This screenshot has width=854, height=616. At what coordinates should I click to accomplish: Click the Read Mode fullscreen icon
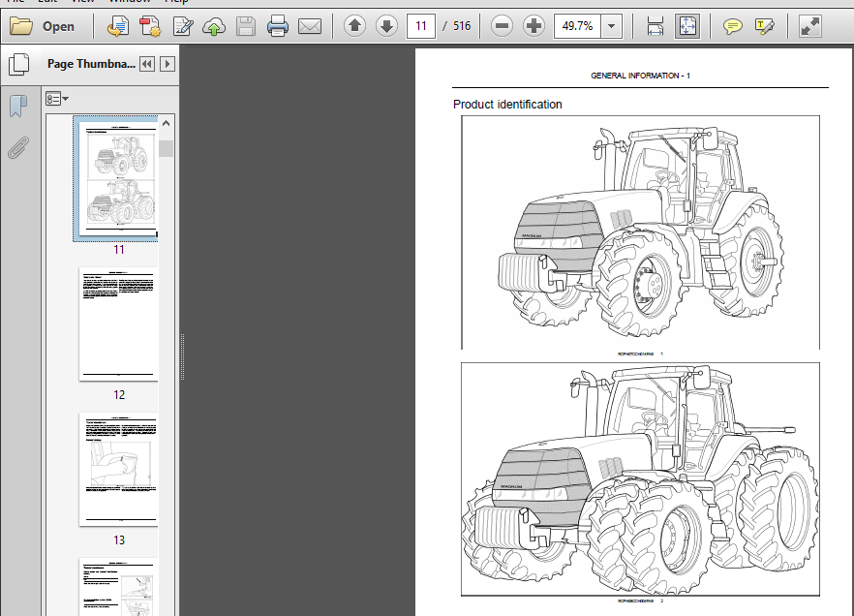click(809, 26)
